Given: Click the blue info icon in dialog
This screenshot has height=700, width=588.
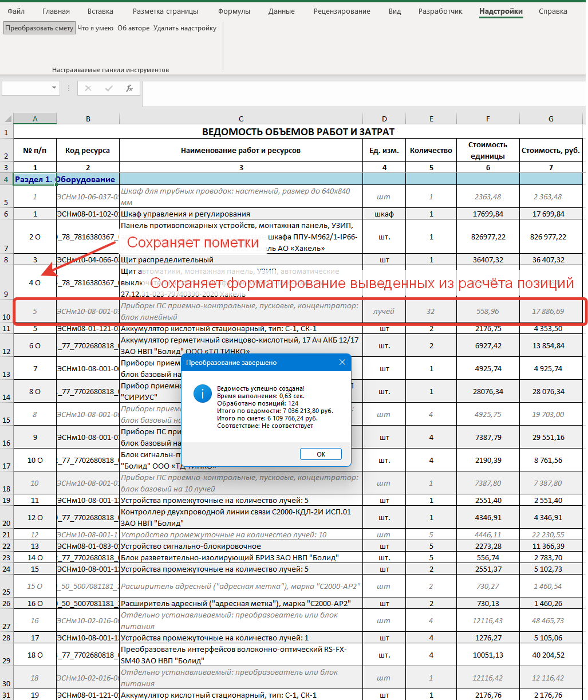Looking at the screenshot, I should tap(203, 394).
